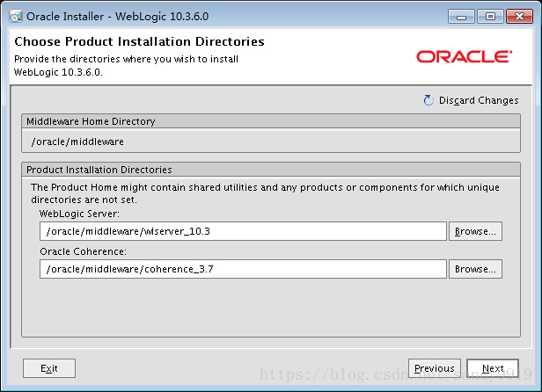The width and height of the screenshot is (542, 392).
Task: Click the Discard Changes refresh icon
Action: [x=428, y=100]
